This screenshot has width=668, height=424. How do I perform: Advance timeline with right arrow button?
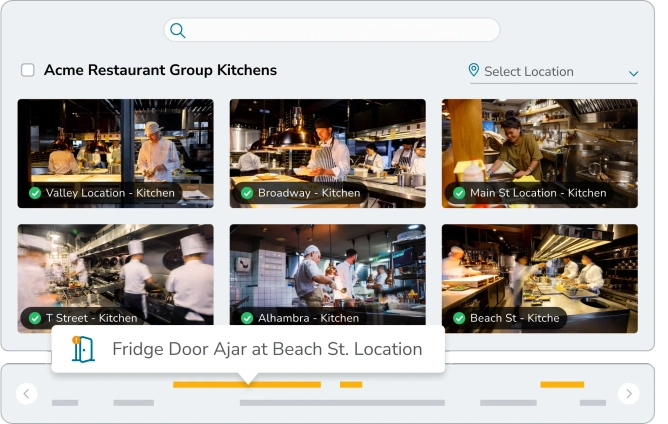628,394
